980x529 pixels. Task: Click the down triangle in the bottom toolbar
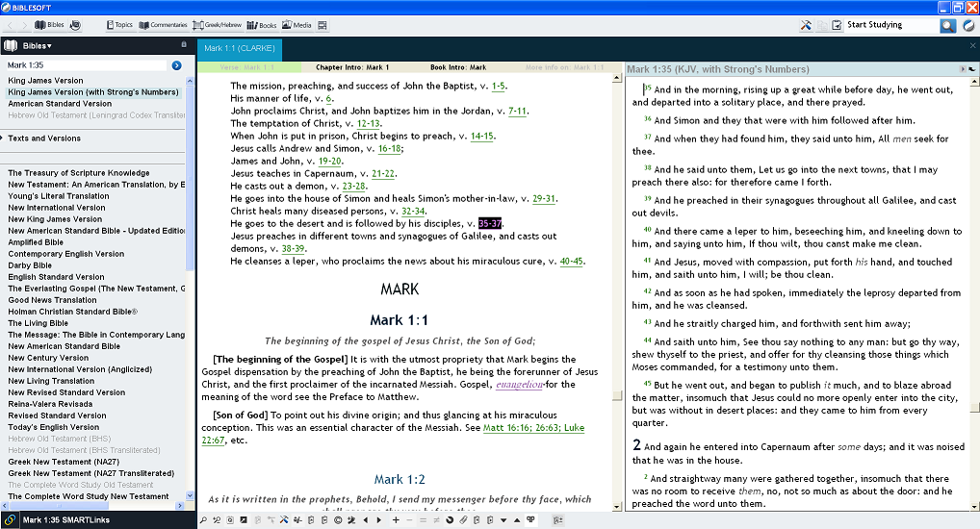coord(503,520)
